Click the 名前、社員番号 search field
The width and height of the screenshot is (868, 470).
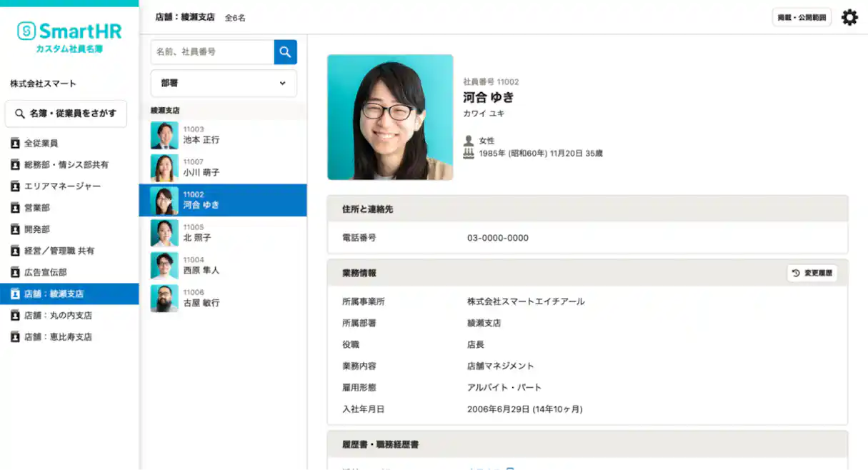pyautogui.click(x=212, y=51)
